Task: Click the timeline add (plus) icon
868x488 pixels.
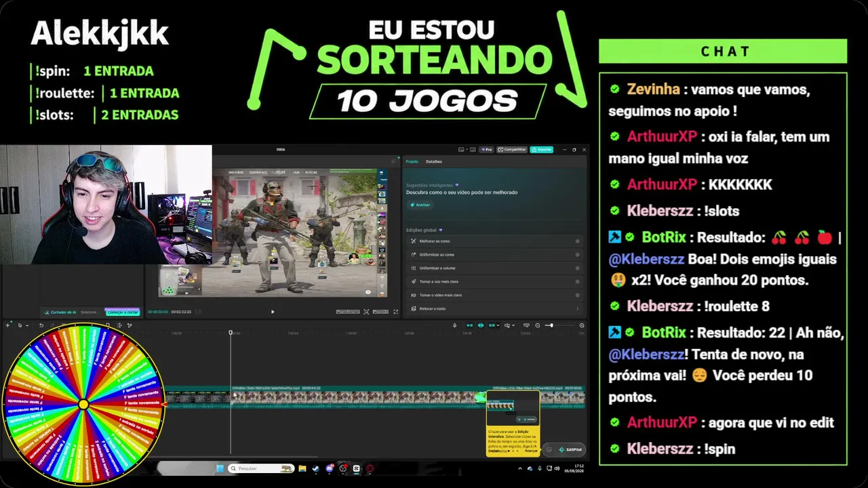Action: pos(8,325)
